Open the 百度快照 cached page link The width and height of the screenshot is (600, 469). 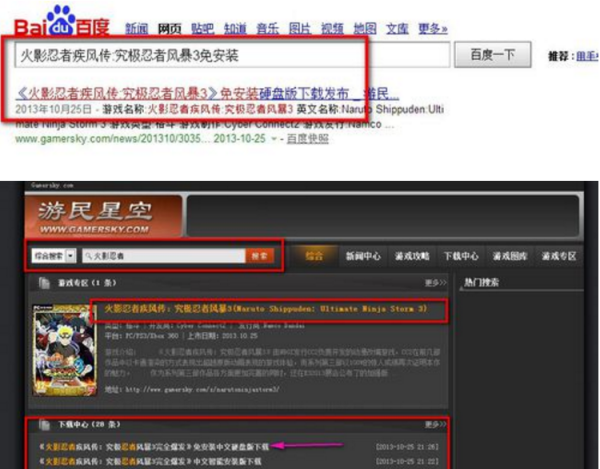308,138
